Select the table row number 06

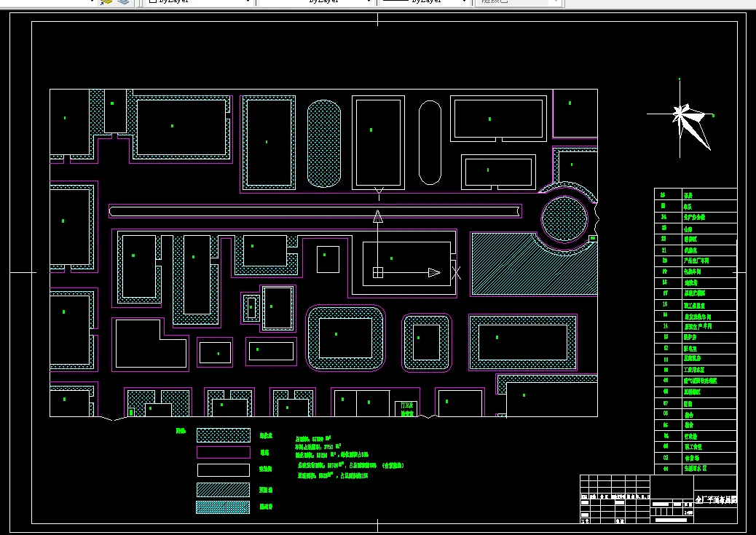click(x=666, y=413)
